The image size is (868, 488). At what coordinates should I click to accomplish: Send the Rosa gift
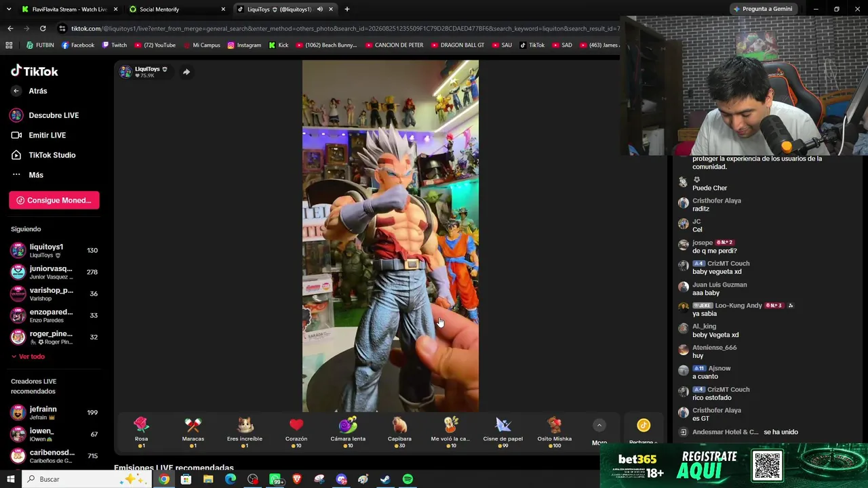pos(141,432)
